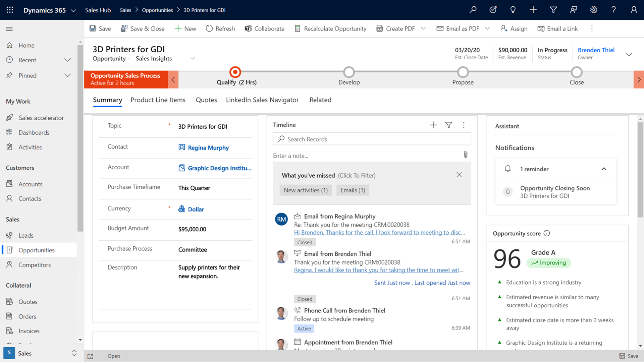The image size is (644, 362).
Task: Expand the Create PDF dropdown arrow
Action: pos(423,28)
